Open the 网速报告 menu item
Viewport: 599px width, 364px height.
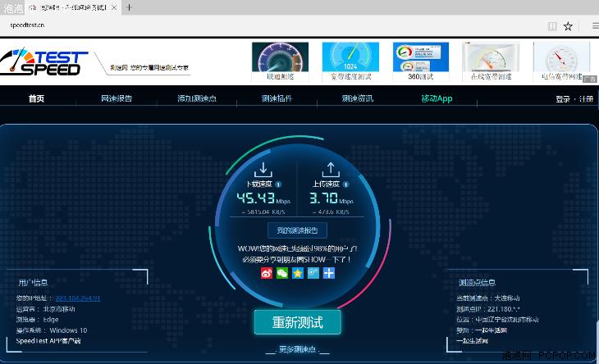117,98
